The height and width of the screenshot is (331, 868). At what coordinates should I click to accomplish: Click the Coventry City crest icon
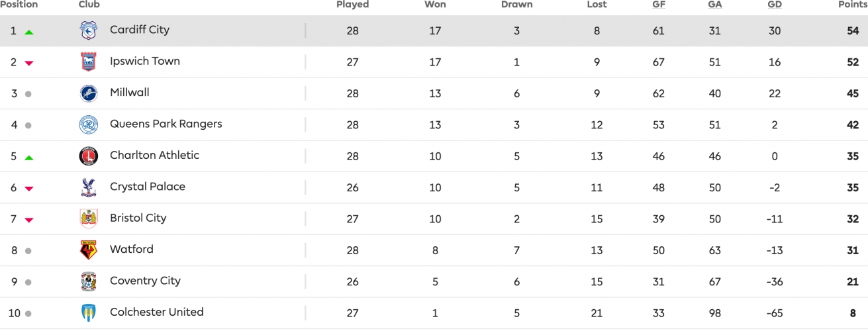point(88,281)
